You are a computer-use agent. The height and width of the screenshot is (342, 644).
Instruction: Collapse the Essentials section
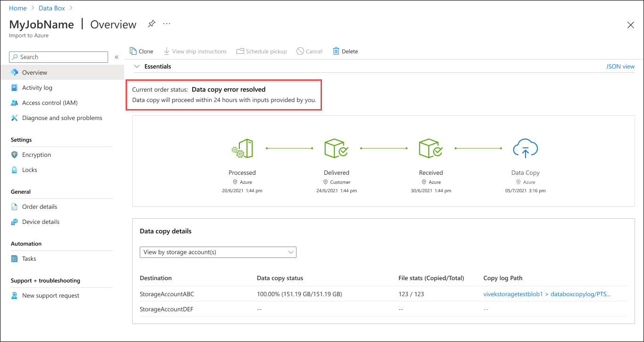click(x=137, y=66)
